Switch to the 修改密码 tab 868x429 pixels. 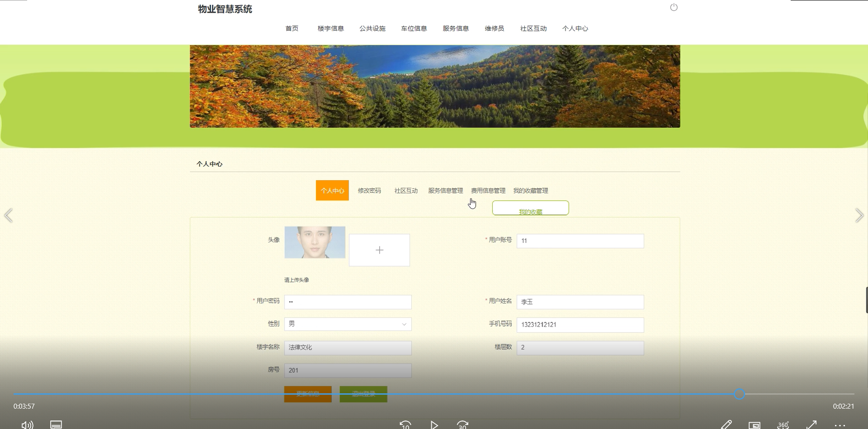[x=369, y=191]
